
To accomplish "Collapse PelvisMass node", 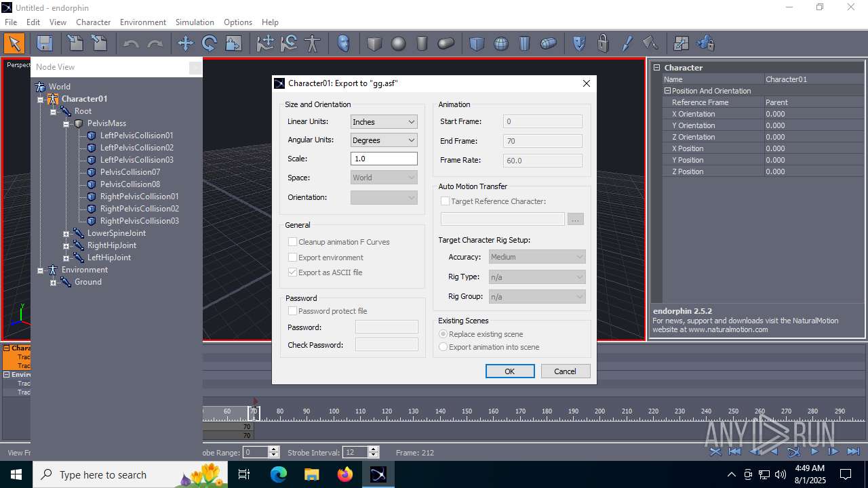I will click(66, 124).
